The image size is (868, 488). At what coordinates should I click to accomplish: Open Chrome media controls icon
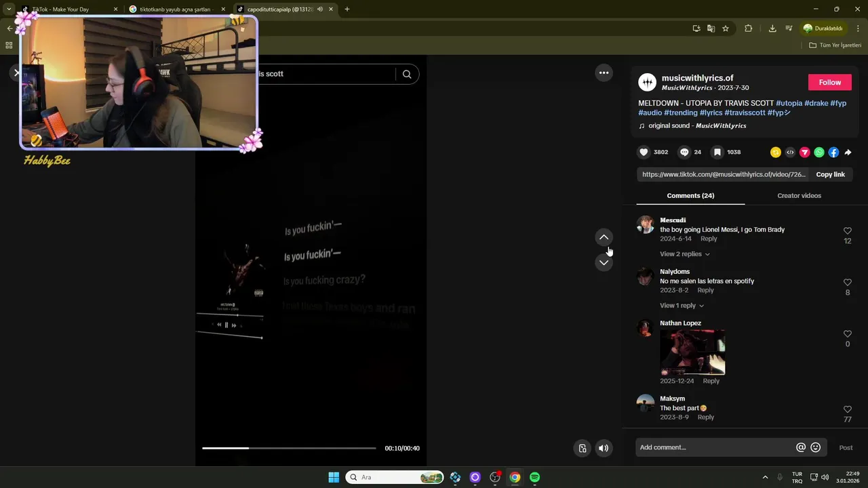[789, 28]
